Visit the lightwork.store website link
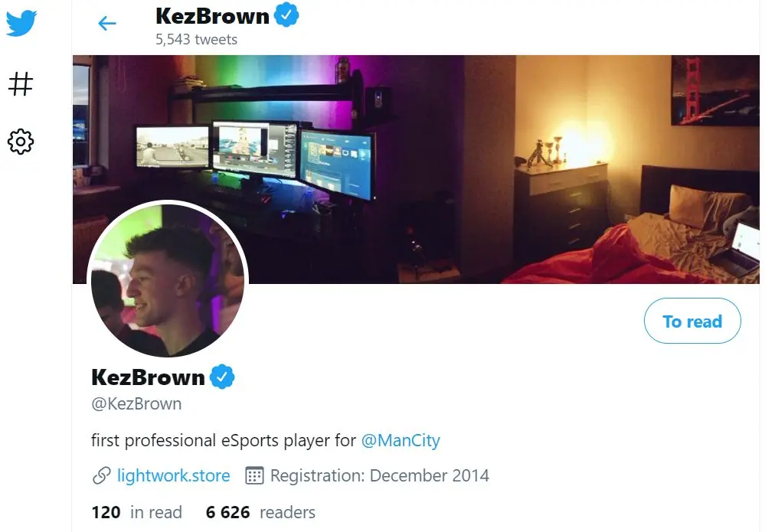 (174, 475)
